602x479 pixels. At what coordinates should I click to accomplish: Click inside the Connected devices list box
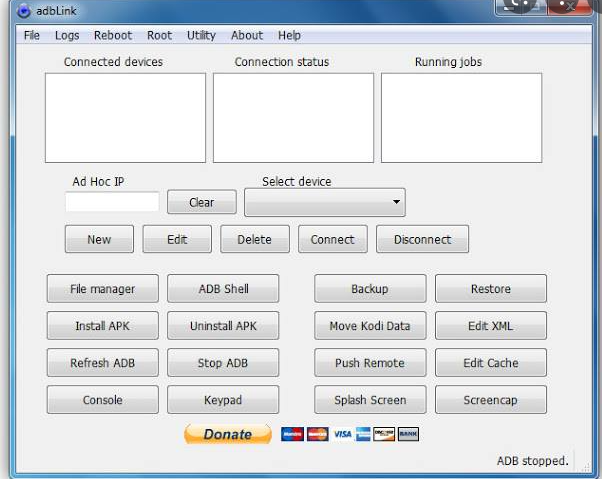[125, 118]
